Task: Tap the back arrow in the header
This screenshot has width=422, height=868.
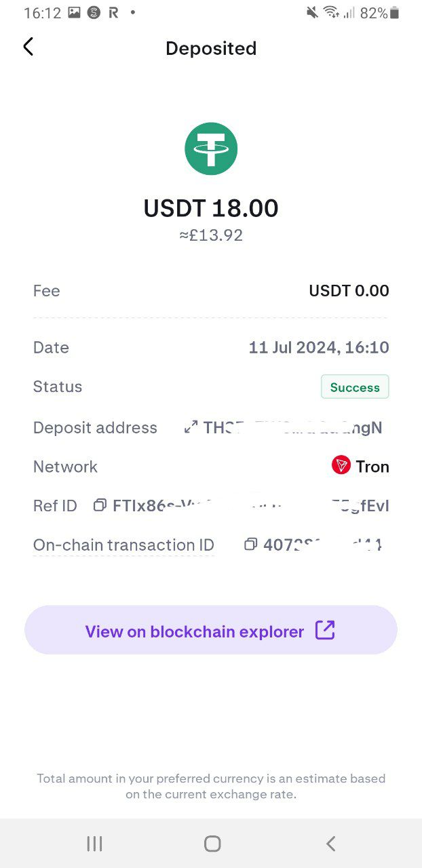Action: [28, 47]
